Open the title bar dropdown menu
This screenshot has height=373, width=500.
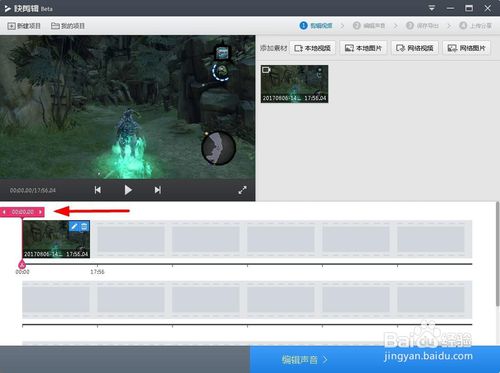pos(431,8)
